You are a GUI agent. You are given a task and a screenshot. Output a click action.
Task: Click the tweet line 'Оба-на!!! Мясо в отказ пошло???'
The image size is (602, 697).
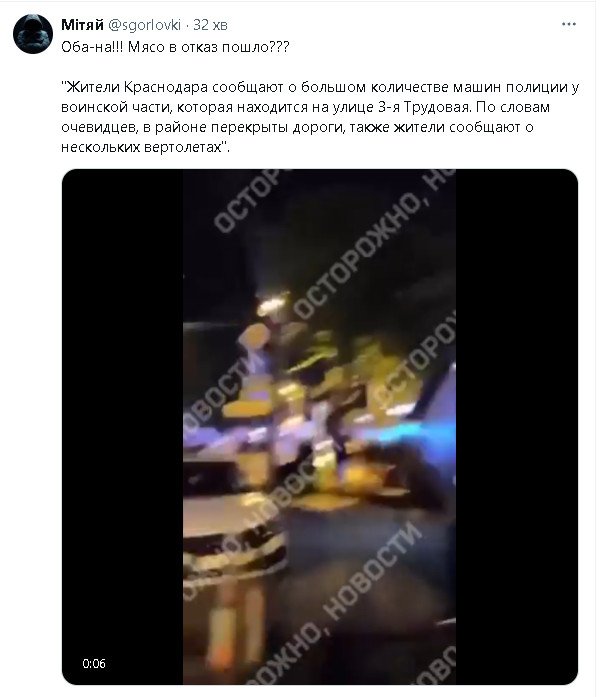point(175,47)
